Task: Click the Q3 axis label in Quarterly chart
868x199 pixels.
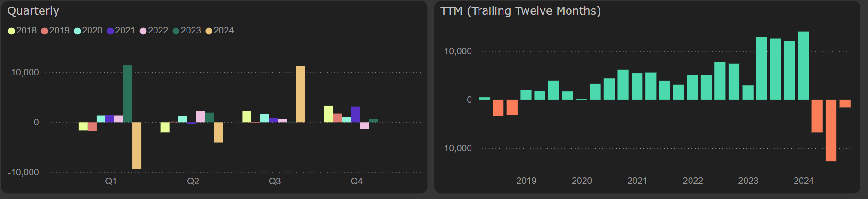Action: click(275, 182)
